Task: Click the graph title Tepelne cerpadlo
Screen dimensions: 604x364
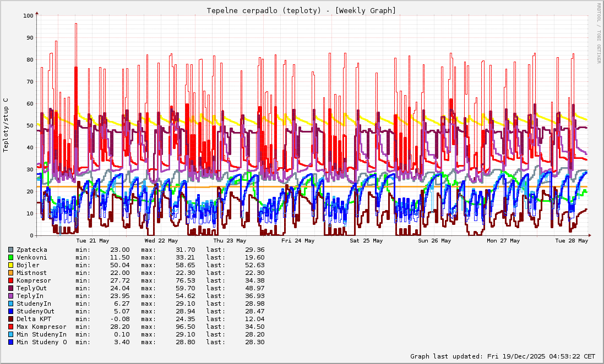Action: [x=301, y=10]
